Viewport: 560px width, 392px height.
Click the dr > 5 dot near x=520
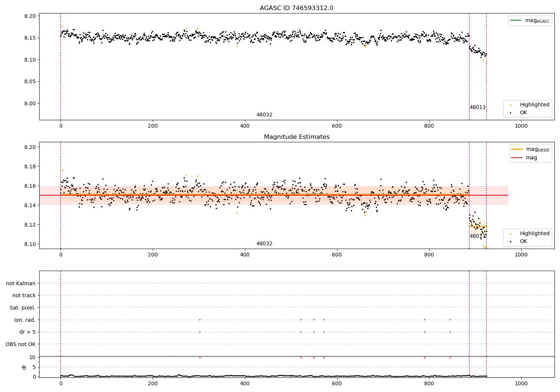[x=301, y=332]
